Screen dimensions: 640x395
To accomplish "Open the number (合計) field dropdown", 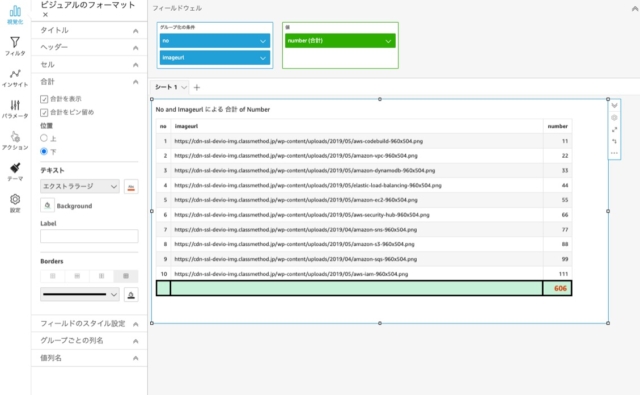I will (340, 40).
